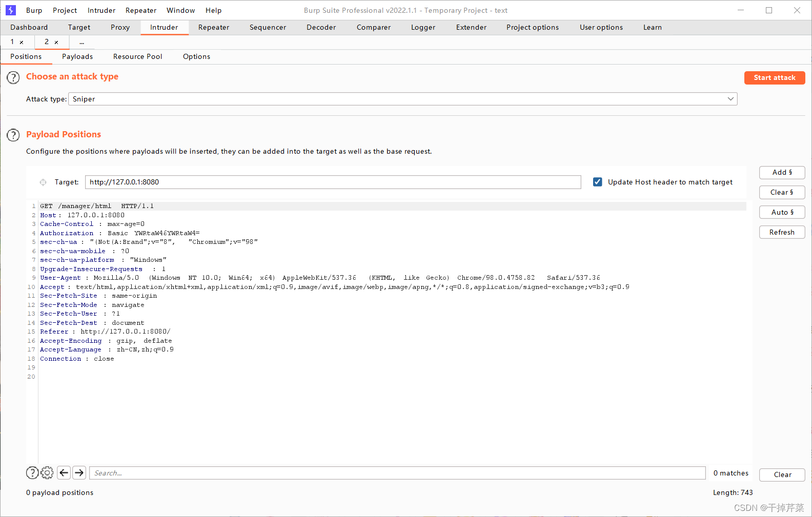The image size is (812, 517).
Task: Click the Add § button
Action: tap(782, 173)
